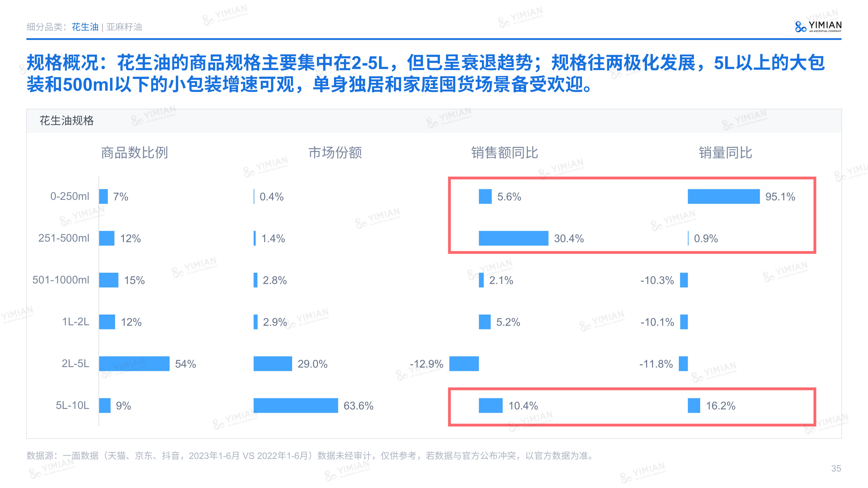This screenshot has height=488, width=868.
Task: Click the 销售额同比 column heading
Action: point(504,153)
